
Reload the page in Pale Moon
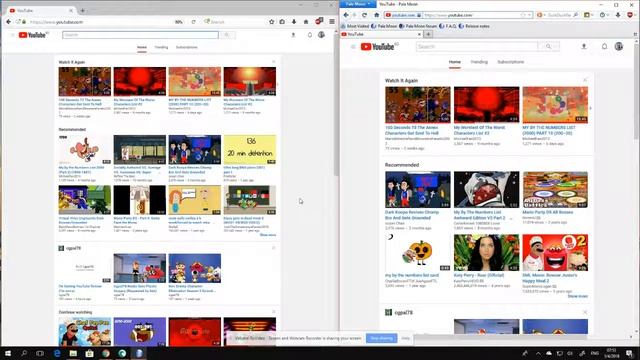tap(364, 15)
